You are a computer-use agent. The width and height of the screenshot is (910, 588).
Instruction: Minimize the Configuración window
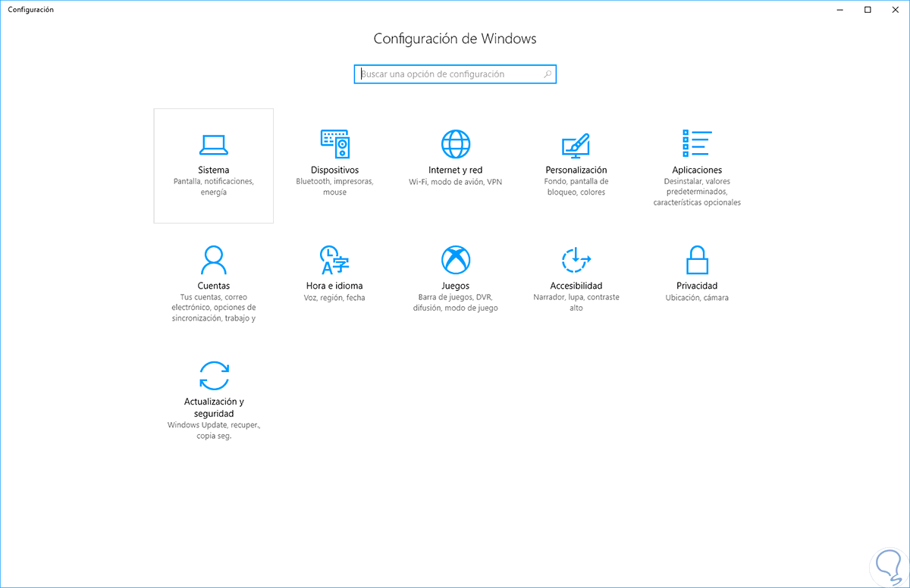coord(841,9)
